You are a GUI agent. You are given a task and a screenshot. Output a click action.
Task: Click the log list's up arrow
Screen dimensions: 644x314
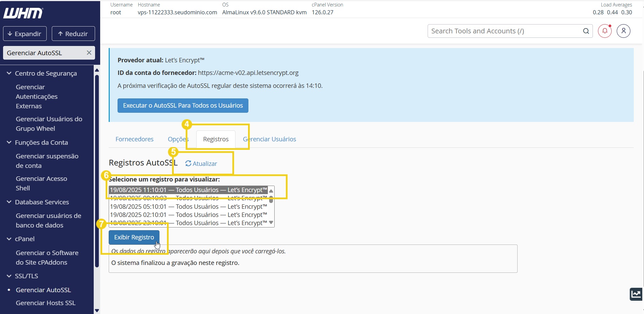(271, 191)
